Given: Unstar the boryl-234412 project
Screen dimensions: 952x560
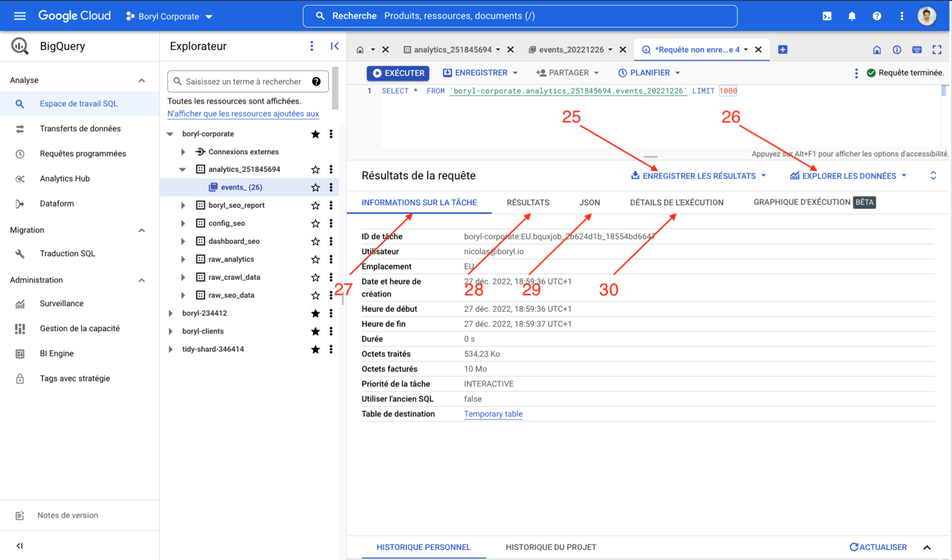Looking at the screenshot, I should pyautogui.click(x=315, y=313).
